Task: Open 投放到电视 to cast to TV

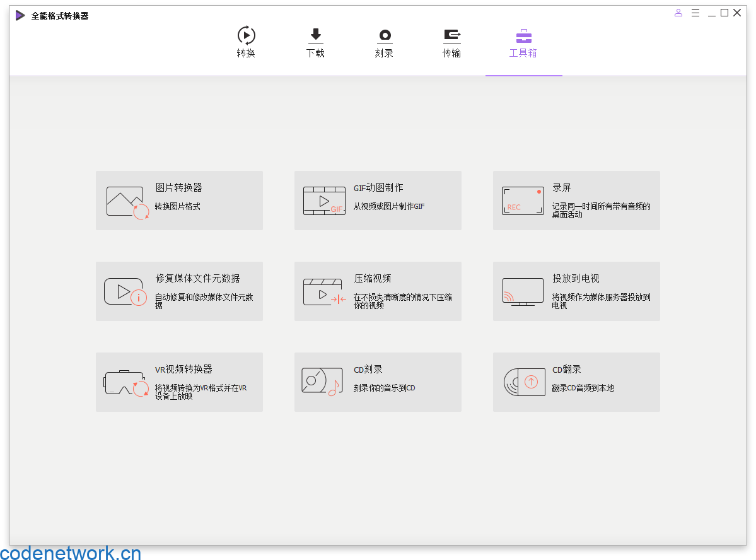Action: point(576,291)
